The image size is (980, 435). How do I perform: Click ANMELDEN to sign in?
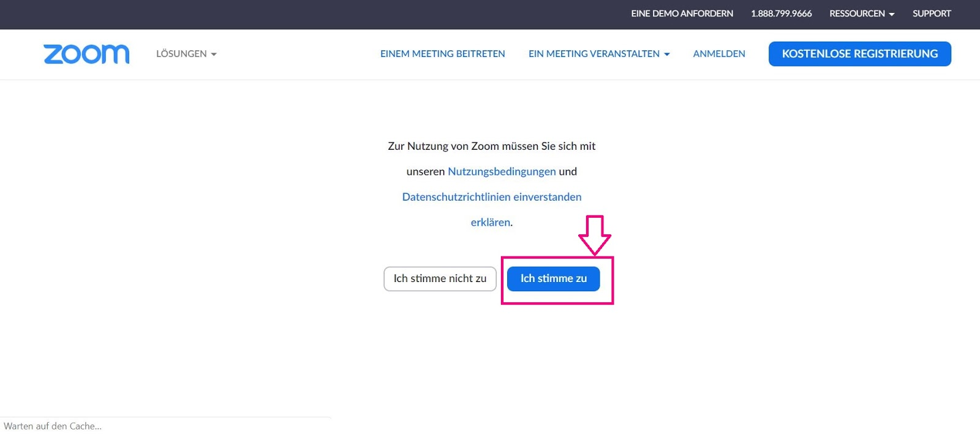pos(719,54)
